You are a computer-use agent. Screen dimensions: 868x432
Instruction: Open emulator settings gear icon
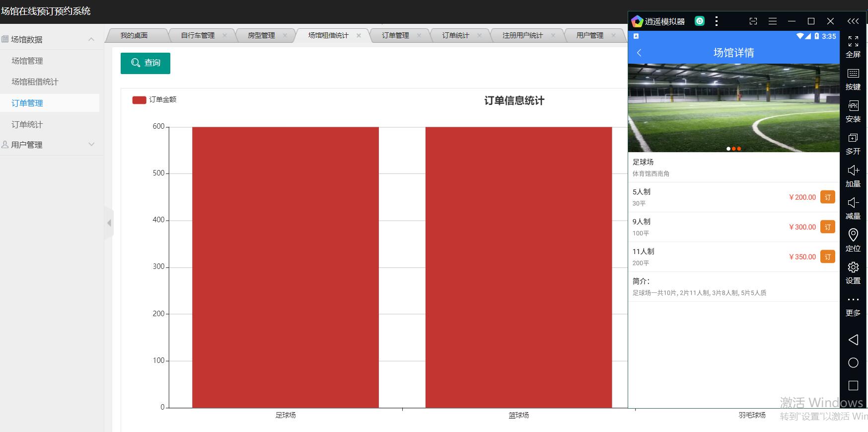(x=853, y=267)
